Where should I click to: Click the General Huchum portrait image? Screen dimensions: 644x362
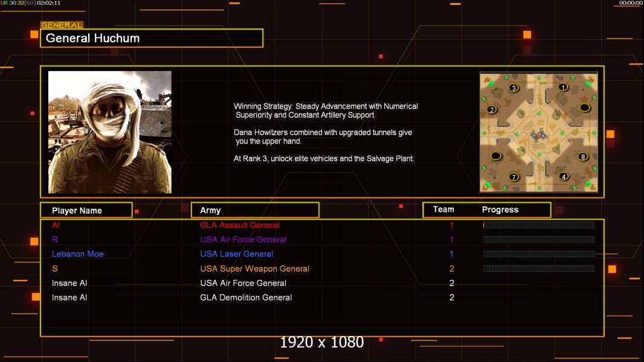coord(110,132)
